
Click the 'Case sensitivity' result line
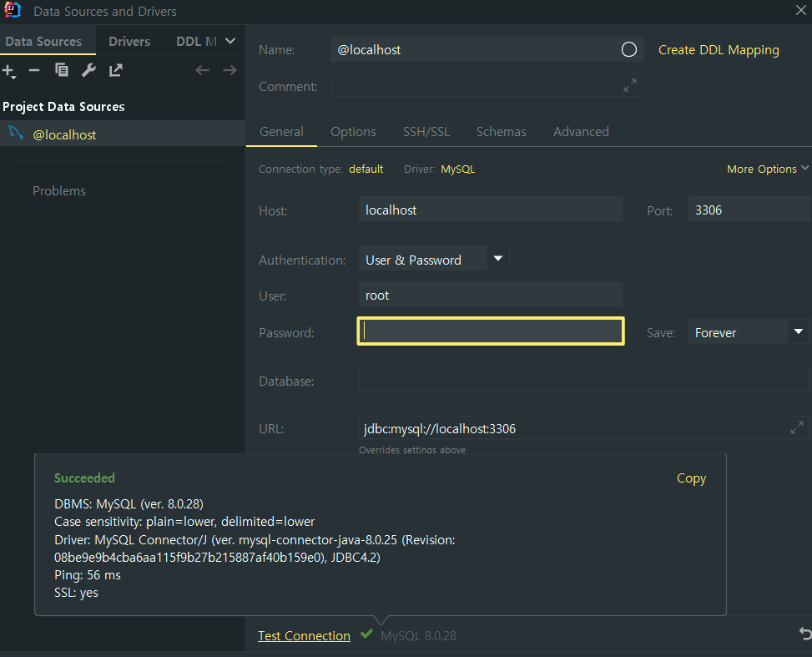(x=184, y=521)
